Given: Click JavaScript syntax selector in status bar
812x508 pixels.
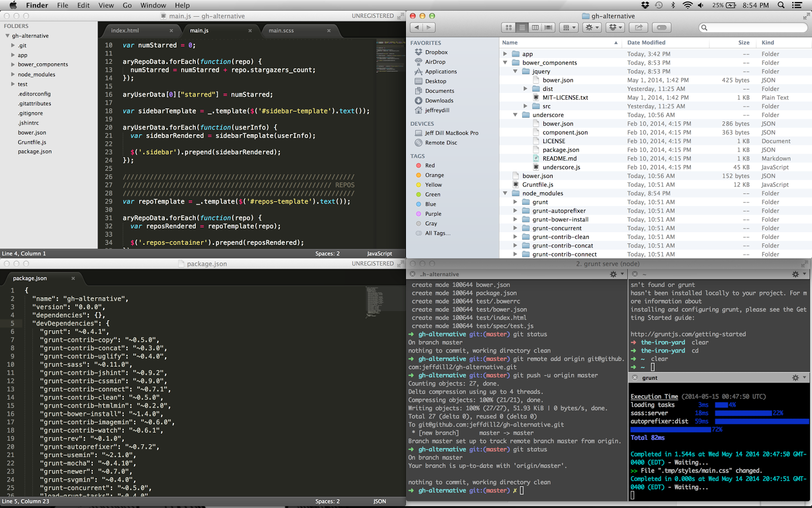Looking at the screenshot, I should (379, 253).
